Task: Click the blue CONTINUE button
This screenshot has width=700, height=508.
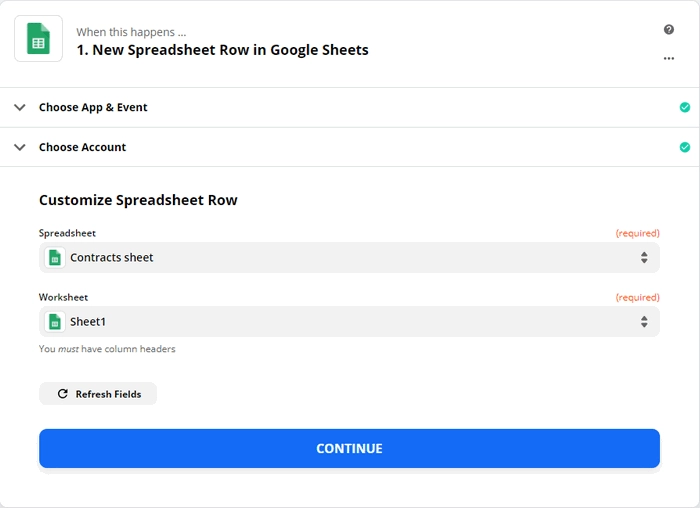Action: pyautogui.click(x=349, y=449)
